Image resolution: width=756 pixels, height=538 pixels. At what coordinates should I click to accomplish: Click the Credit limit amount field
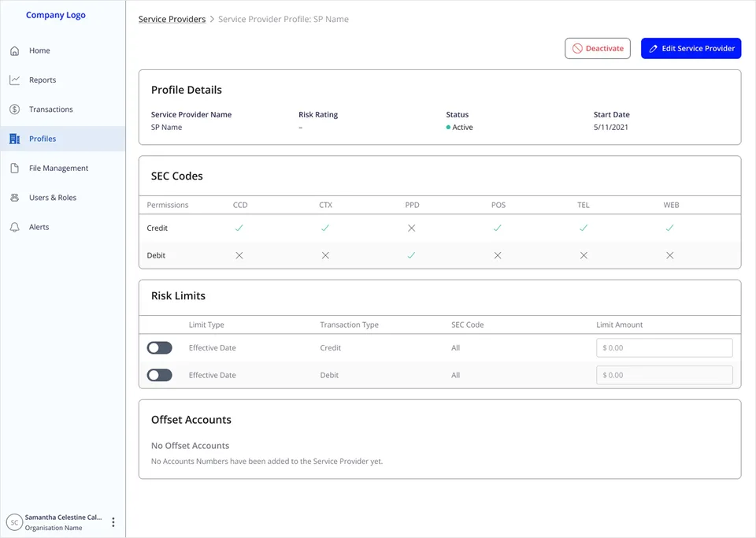pyautogui.click(x=665, y=348)
